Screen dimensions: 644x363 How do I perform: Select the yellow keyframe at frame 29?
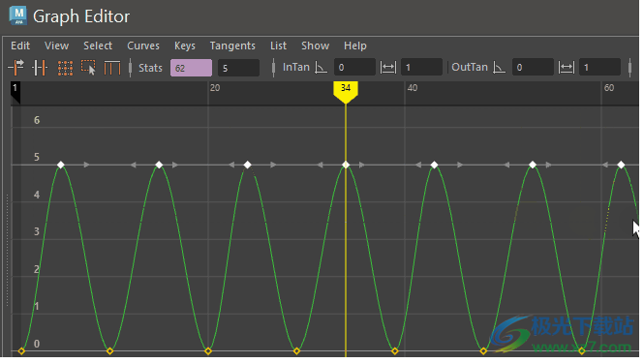tap(296, 351)
